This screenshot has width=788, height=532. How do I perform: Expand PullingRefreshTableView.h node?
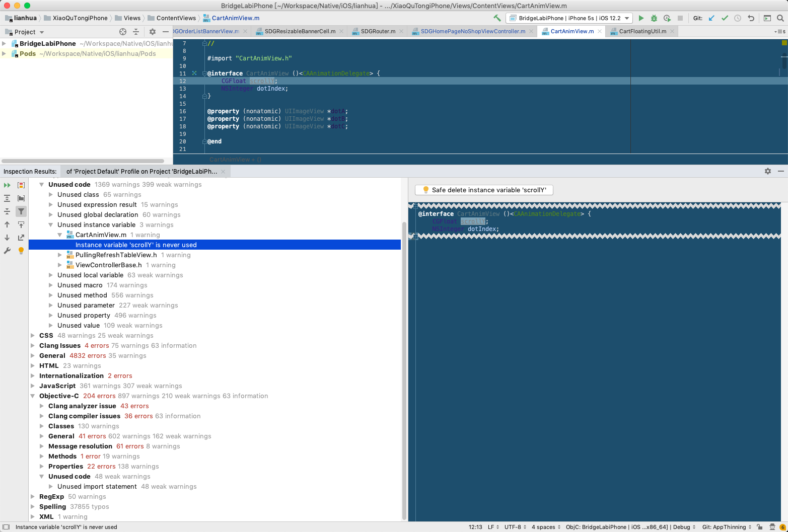[60, 255]
